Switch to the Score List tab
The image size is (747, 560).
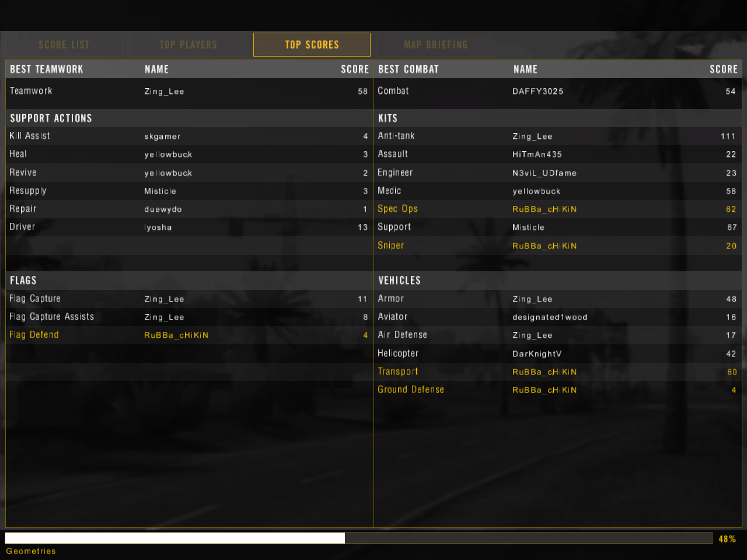(x=64, y=45)
